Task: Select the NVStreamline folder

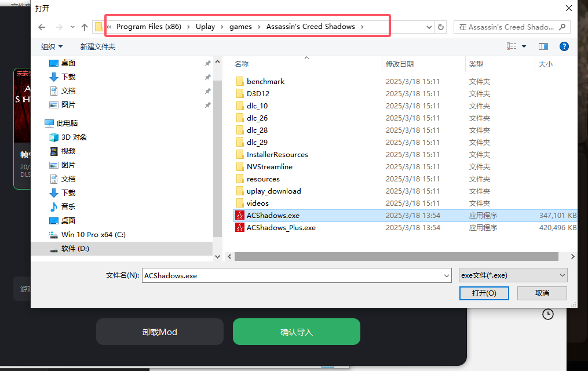Action: [x=269, y=166]
